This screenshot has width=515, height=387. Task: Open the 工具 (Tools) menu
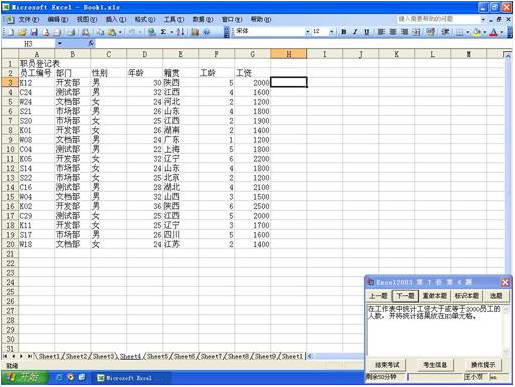click(174, 19)
